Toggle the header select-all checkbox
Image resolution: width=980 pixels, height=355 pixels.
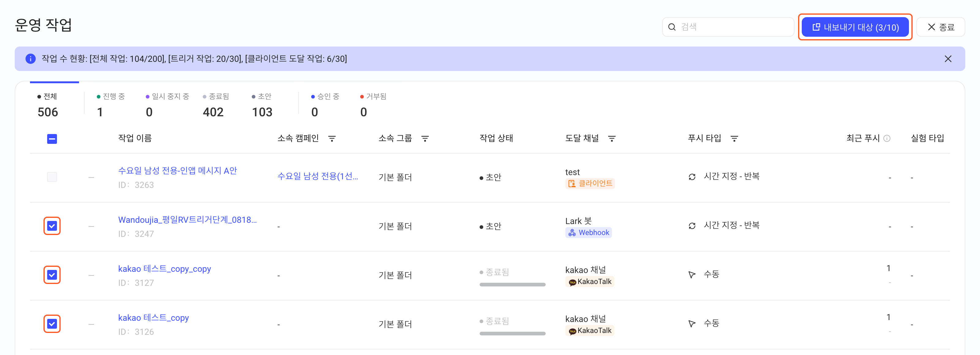coord(52,139)
